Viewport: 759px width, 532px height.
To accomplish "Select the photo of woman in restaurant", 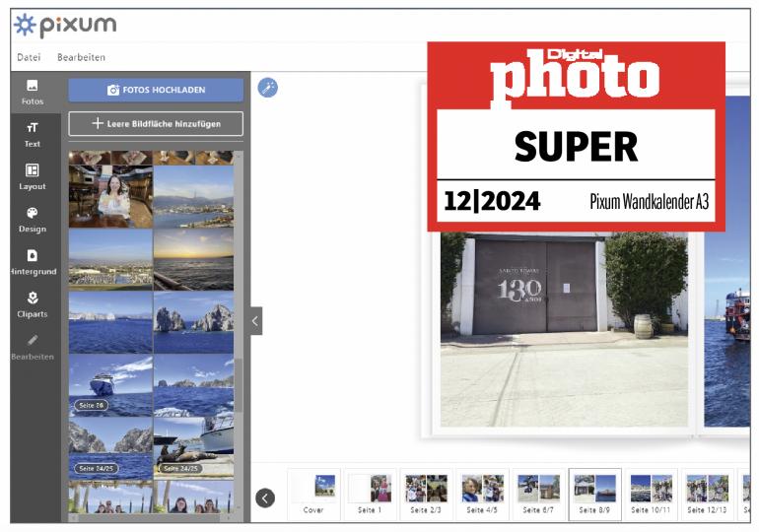I will tap(110, 196).
